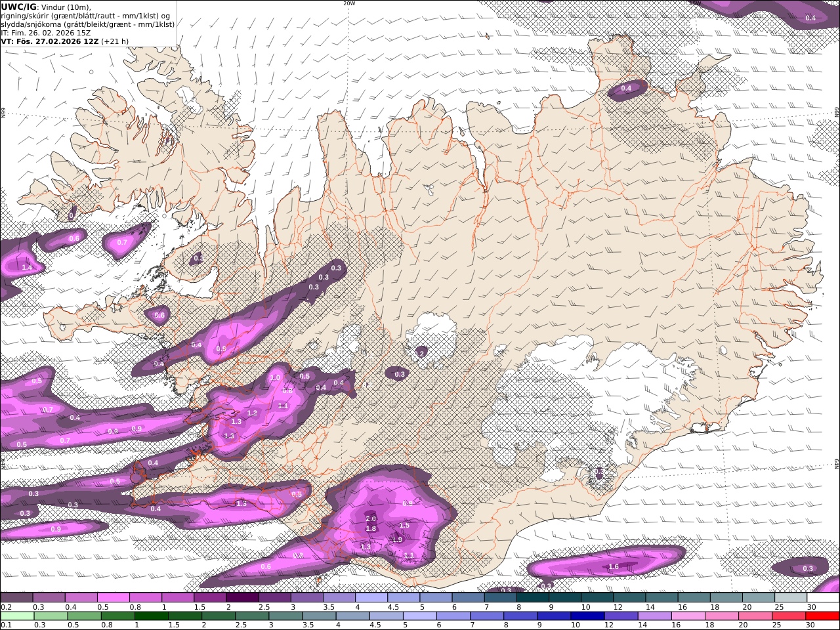Click the 'VT: Fös. 27.02.2026 12Z (+21 h)' text
Screen dimensions: 840x630
click(x=64, y=41)
